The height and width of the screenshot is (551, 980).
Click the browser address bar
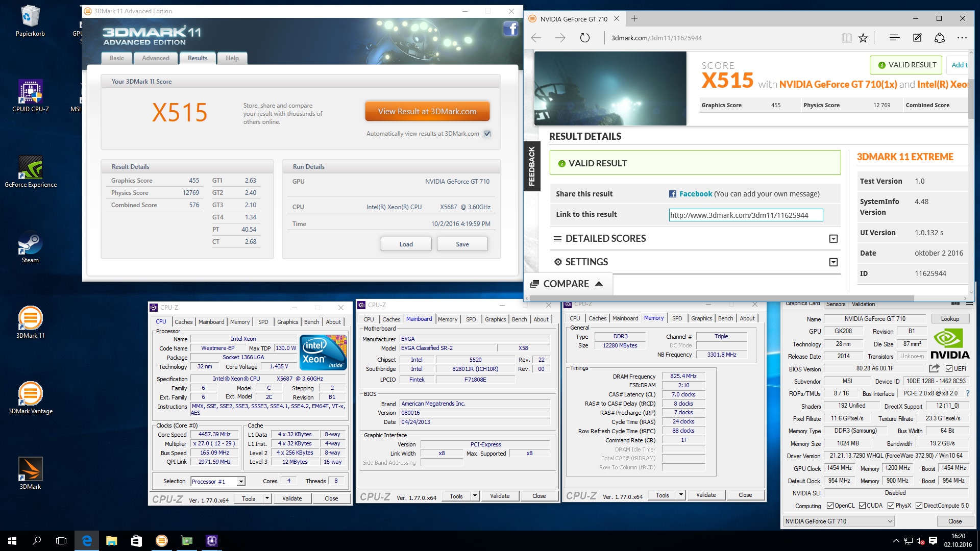(720, 38)
